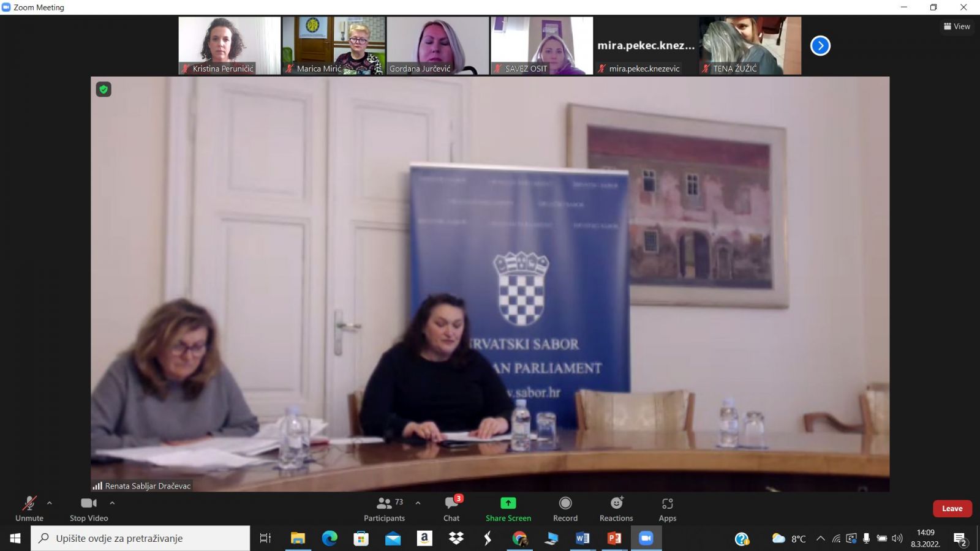Open Google Chrome from taskbar
Image resolution: width=980 pixels, height=551 pixels.
520,538
